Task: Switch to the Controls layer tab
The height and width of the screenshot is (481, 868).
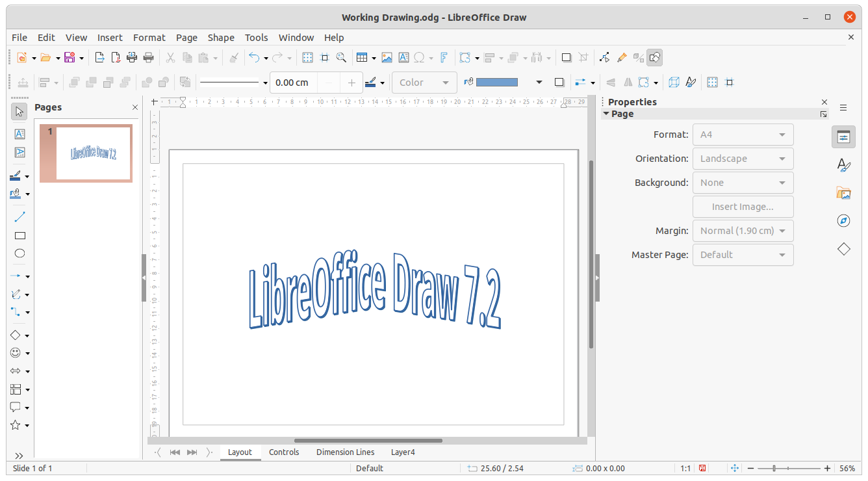Action: [x=284, y=452]
